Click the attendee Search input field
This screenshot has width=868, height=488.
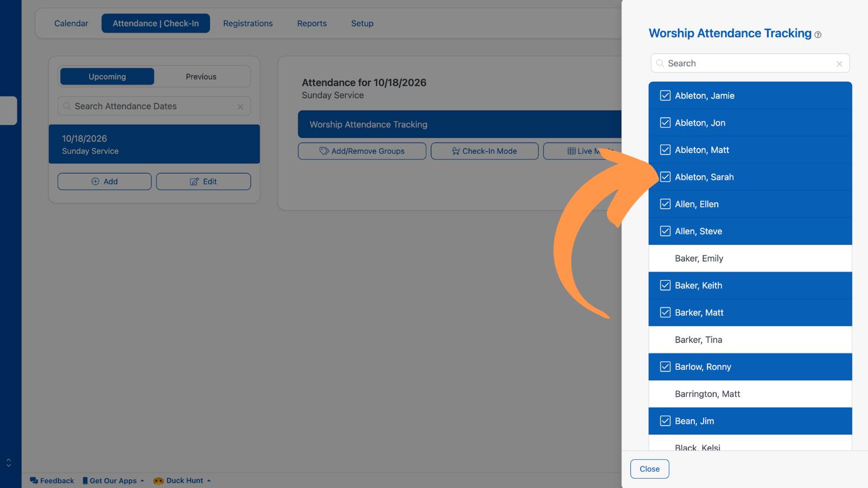tap(750, 63)
